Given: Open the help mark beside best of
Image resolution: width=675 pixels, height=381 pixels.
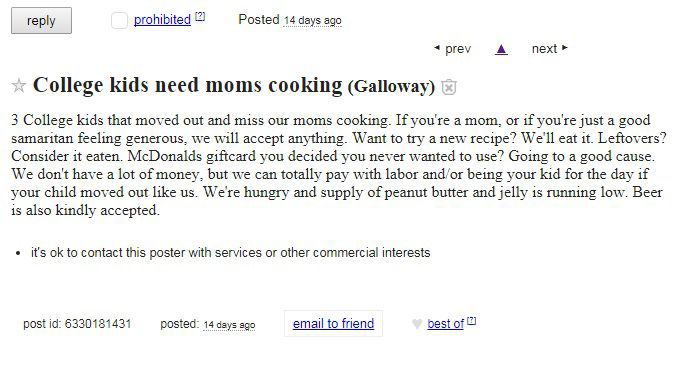Looking at the screenshot, I should coord(471,321).
